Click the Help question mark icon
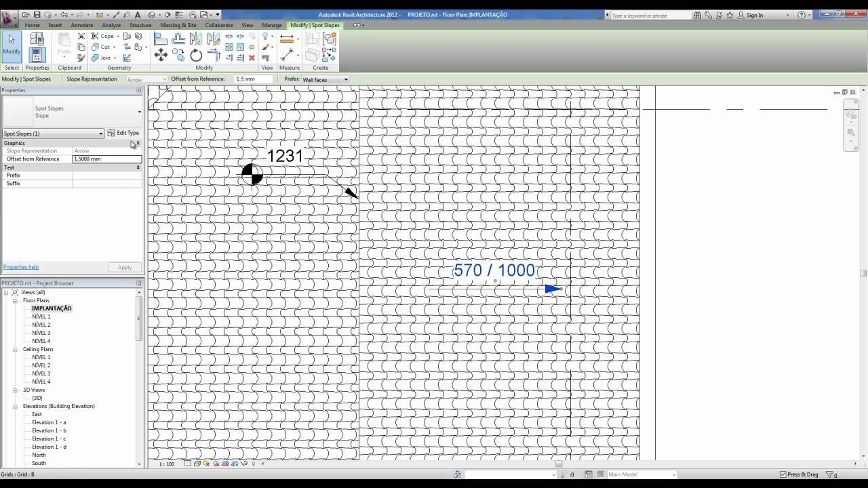The height and width of the screenshot is (488, 868). 802,15
